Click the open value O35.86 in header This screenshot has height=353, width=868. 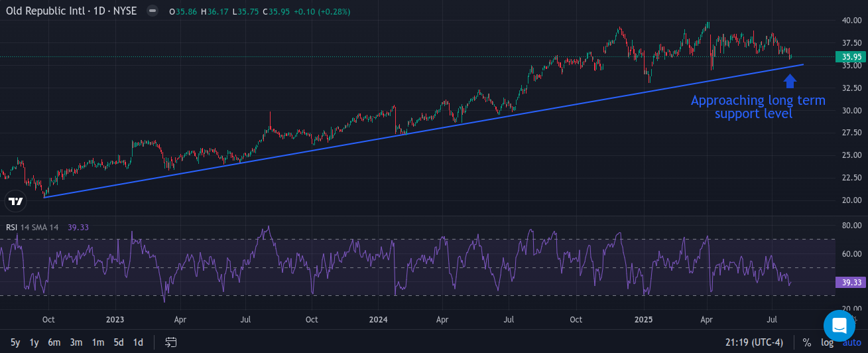point(182,12)
